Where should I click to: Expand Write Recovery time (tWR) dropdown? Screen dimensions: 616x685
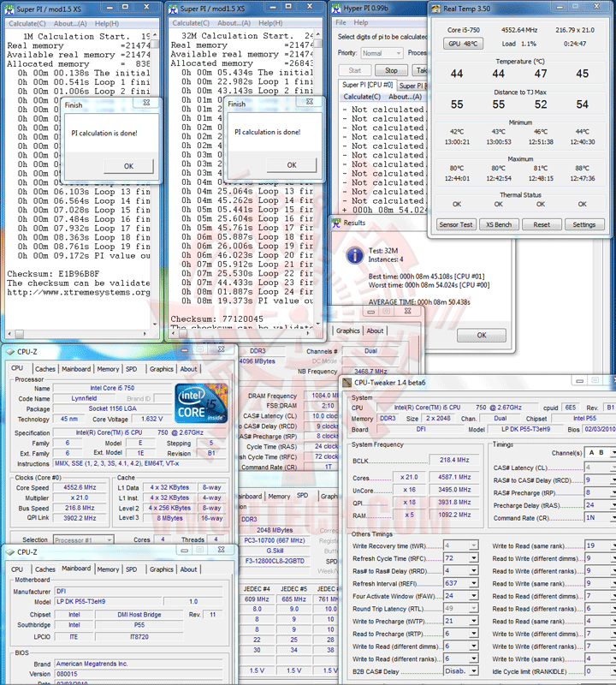[474, 545]
